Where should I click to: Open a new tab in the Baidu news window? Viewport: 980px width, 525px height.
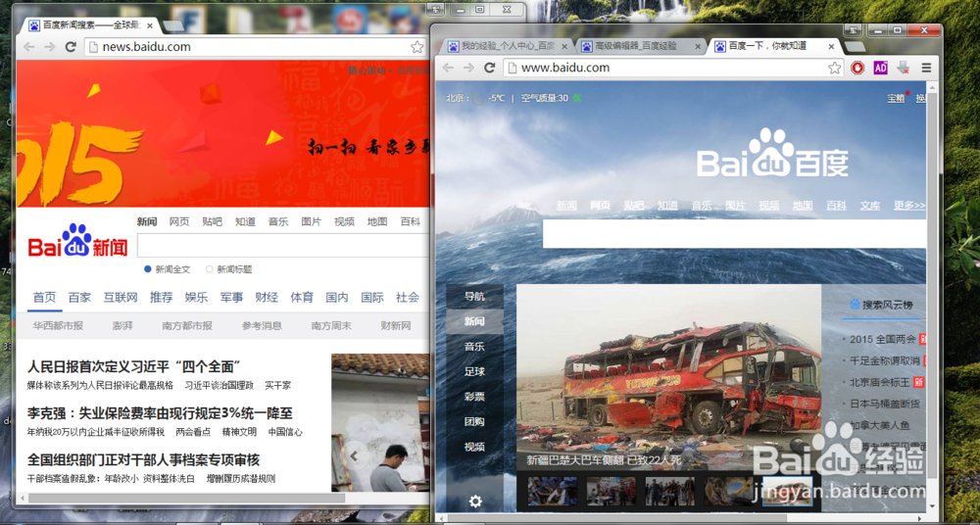coord(173,26)
